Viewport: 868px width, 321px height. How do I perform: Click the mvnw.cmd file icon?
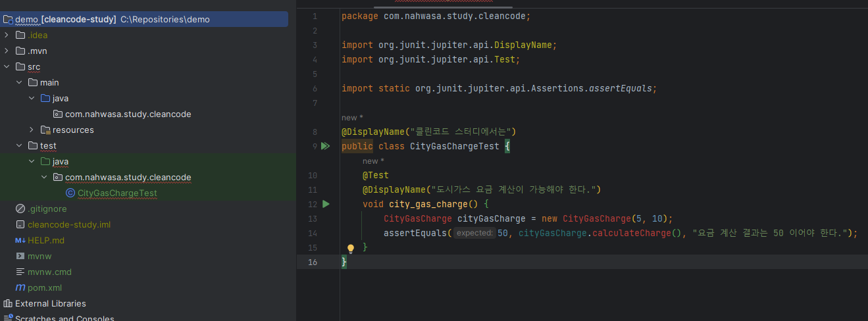20,272
